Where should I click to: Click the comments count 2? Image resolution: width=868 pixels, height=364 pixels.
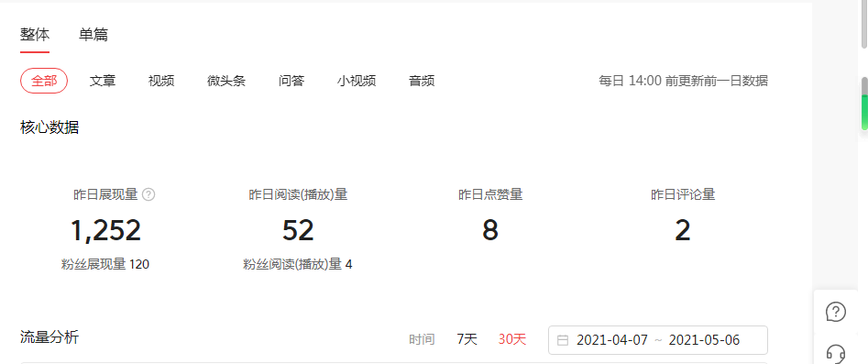[x=683, y=230]
